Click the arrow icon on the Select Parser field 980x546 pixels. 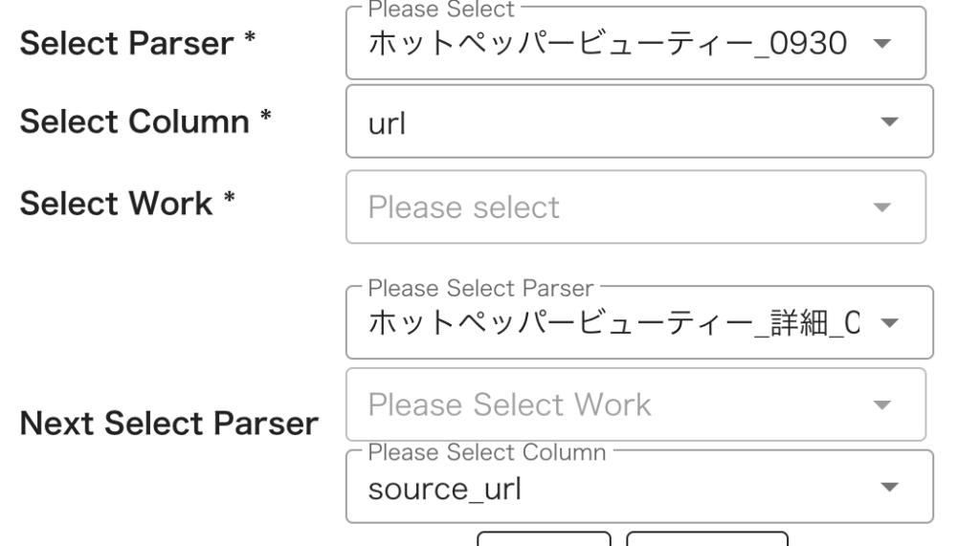882,44
